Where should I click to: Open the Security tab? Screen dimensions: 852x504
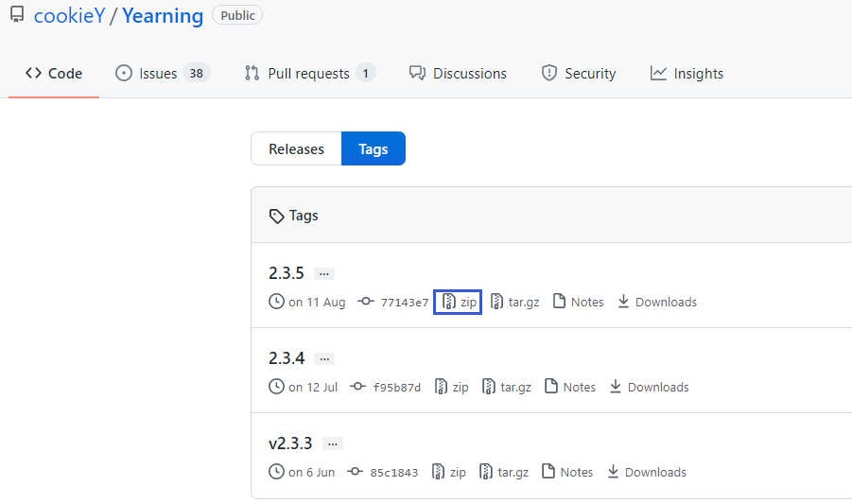tap(579, 74)
